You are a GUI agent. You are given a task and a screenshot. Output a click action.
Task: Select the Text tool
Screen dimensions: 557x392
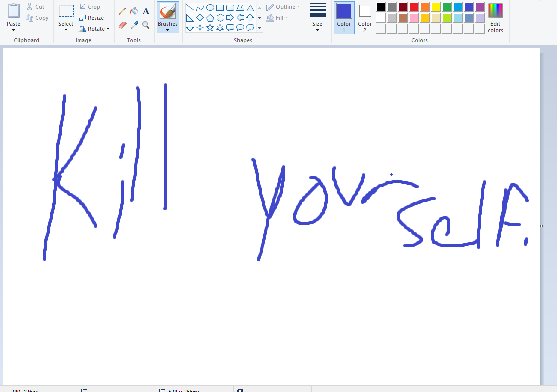pyautogui.click(x=146, y=11)
